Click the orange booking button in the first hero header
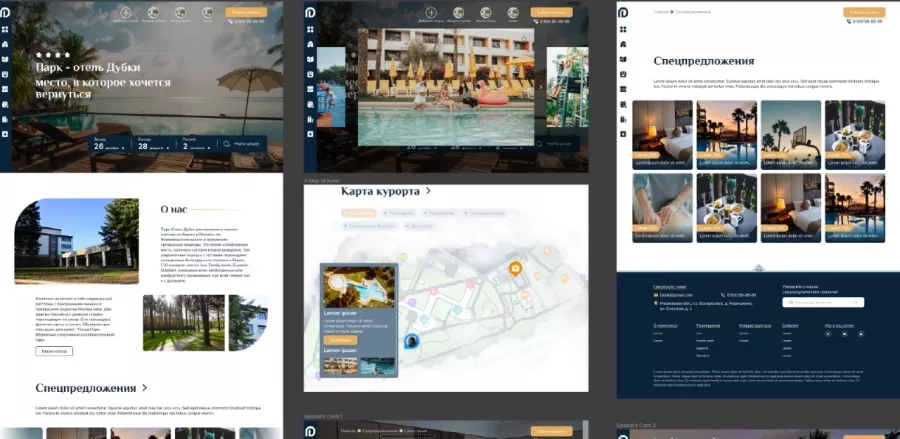Viewport: 900px width, 439px height. pos(246,11)
